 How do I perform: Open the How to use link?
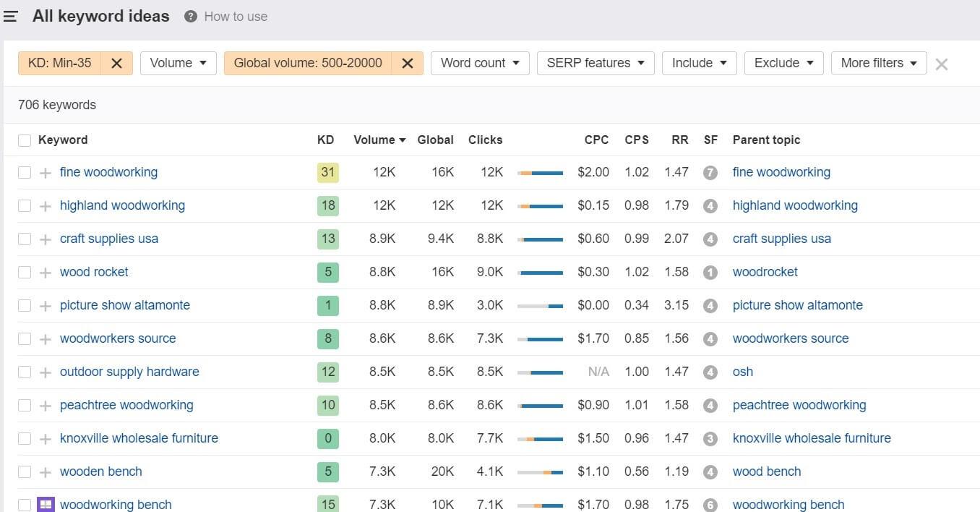(236, 17)
